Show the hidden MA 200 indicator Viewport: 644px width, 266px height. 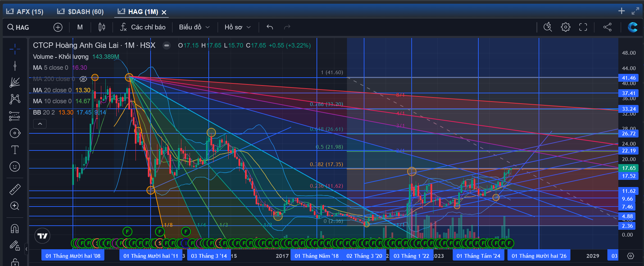[83, 79]
